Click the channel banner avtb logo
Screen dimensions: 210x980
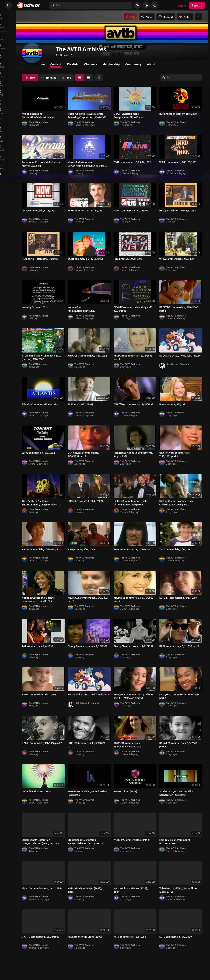coord(120,33)
